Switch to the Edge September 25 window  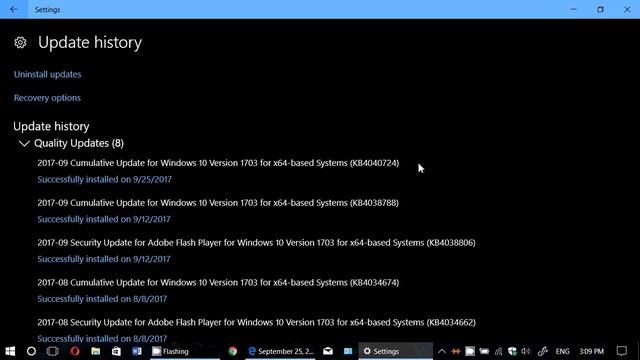click(x=281, y=351)
